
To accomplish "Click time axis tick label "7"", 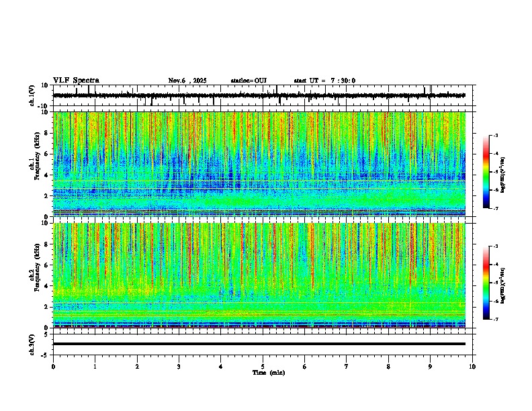I will point(347,367).
